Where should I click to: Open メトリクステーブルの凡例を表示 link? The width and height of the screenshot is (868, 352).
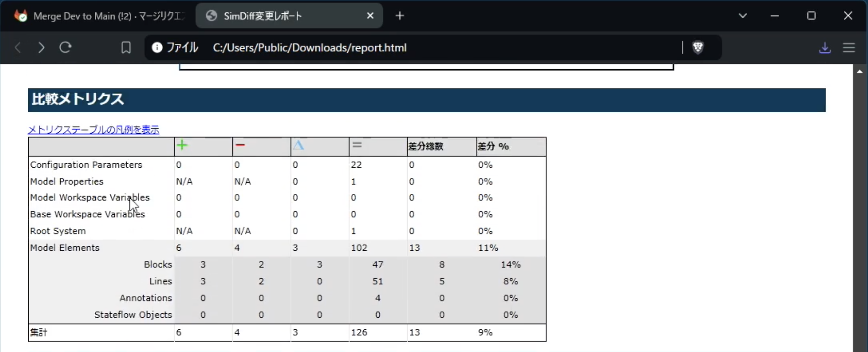(x=93, y=129)
